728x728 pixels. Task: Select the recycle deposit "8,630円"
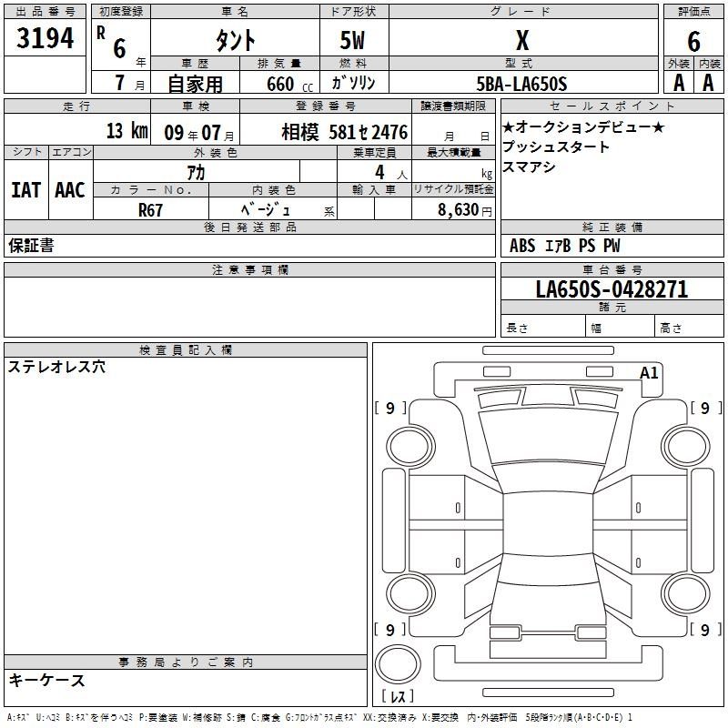[x=465, y=210]
